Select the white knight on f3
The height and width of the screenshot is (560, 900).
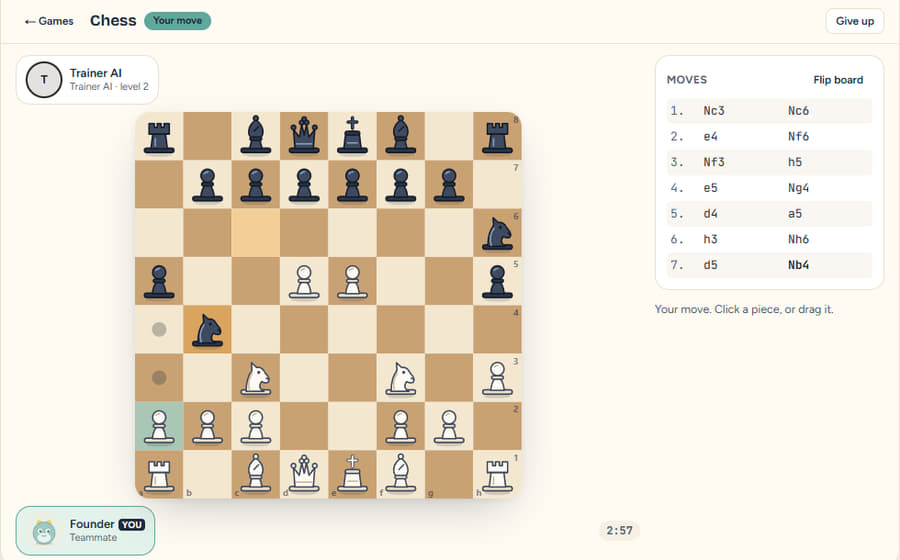[401, 378]
